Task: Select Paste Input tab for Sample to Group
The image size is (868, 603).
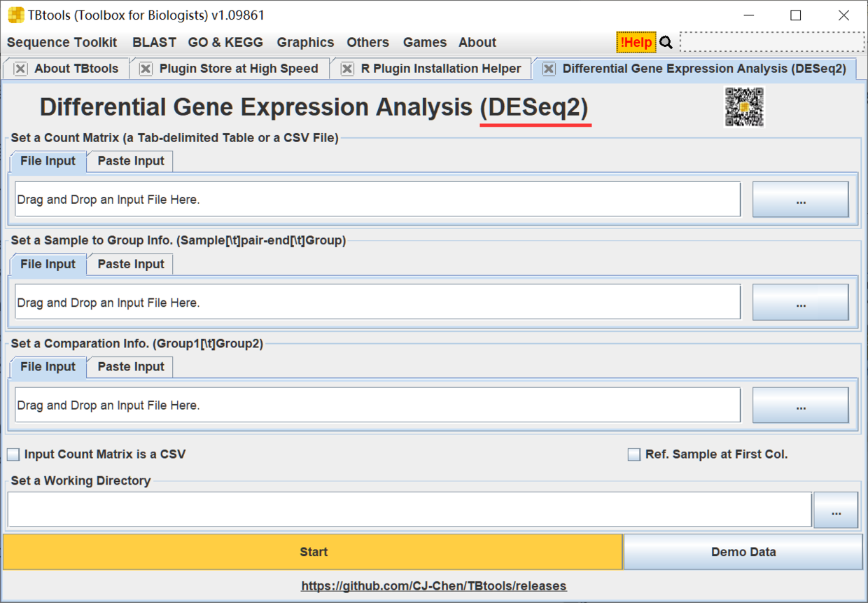Action: click(x=131, y=264)
